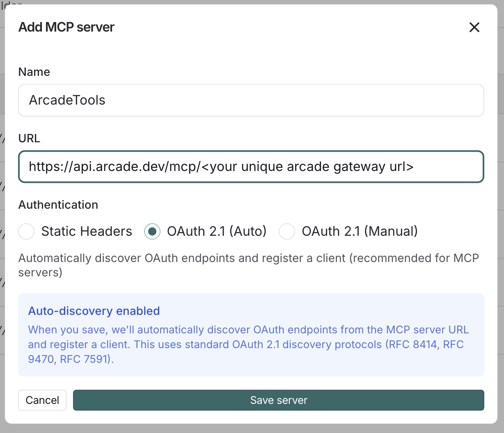Click the Add MCP server dialog title
This screenshot has height=433, width=504.
tap(66, 27)
